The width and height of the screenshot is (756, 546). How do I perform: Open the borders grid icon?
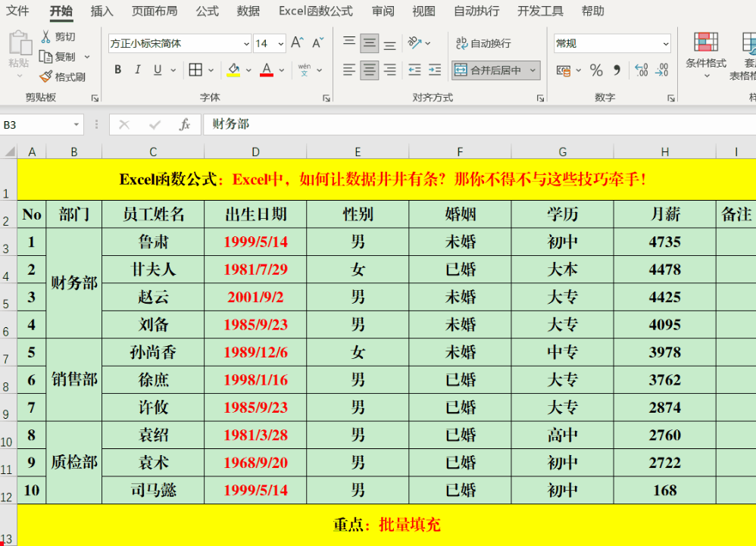click(195, 70)
